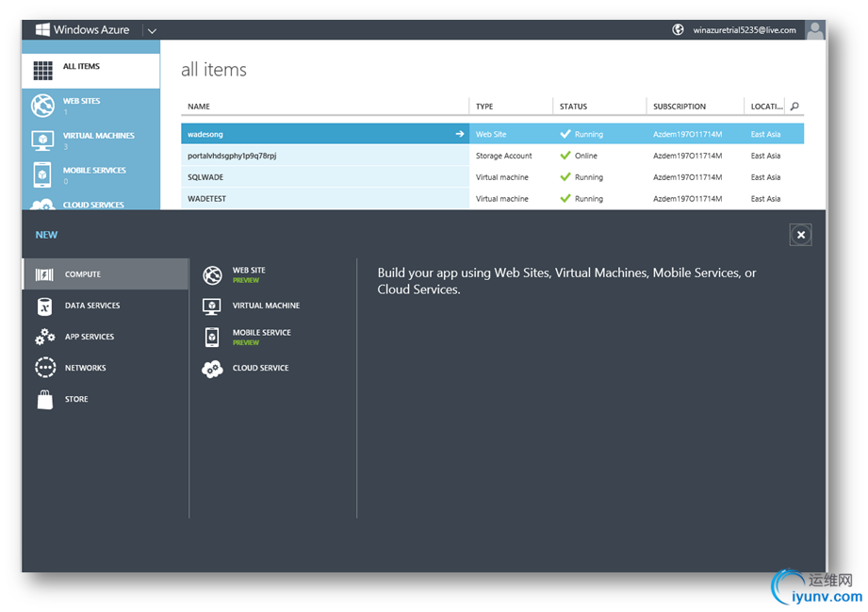
Task: Click the Running checkmark on the wadesong row
Action: (x=565, y=134)
